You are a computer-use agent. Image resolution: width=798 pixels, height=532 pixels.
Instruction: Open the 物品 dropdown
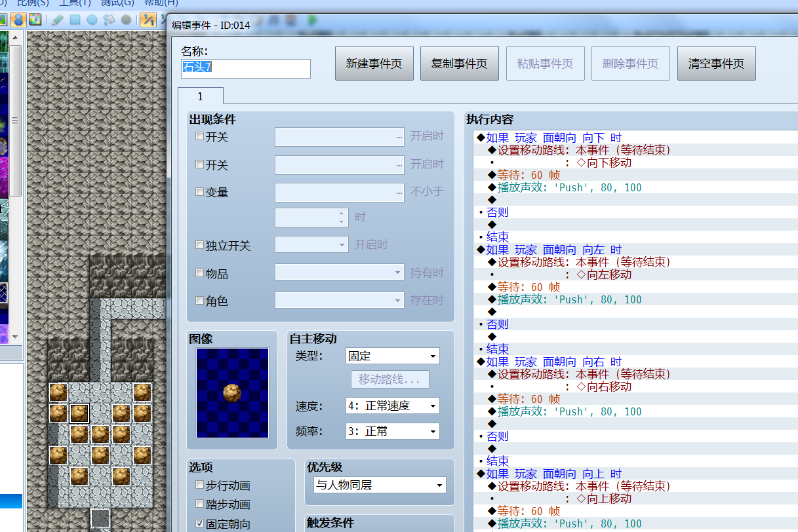click(340, 273)
